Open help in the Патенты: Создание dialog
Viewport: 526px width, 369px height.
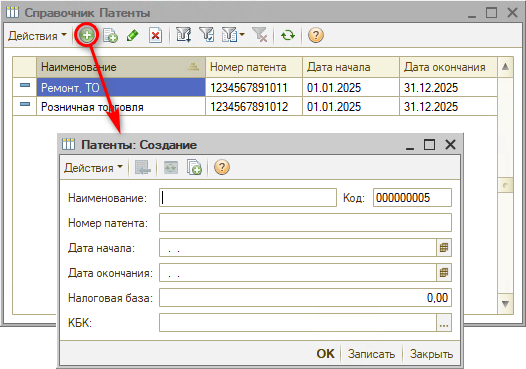tap(222, 167)
